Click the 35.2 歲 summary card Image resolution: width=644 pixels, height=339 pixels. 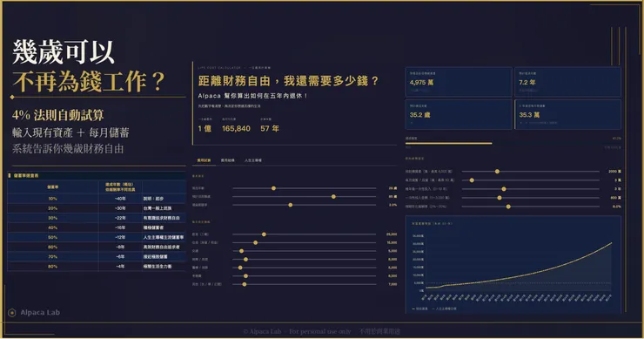pos(459,114)
